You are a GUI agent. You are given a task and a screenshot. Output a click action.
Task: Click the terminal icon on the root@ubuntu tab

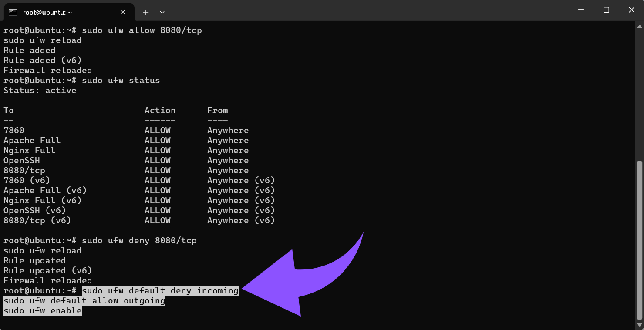(x=13, y=12)
